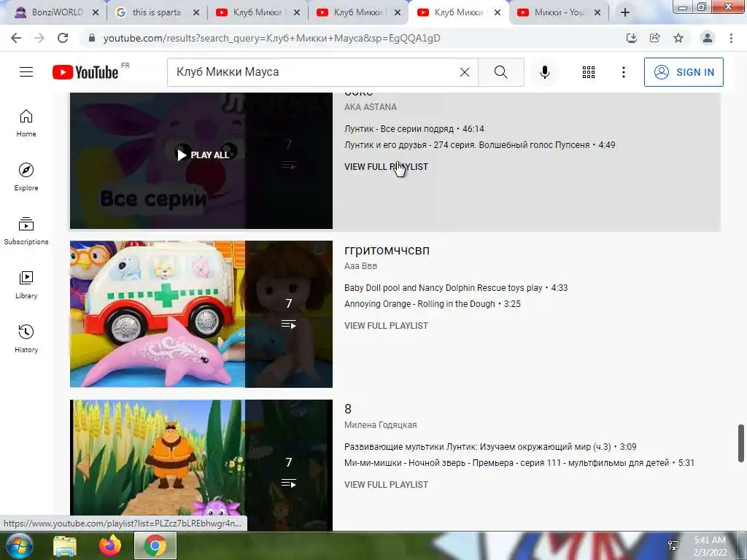Screen dimensions: 747x560
Task: Open Chrome profile avatar
Action: click(x=708, y=38)
